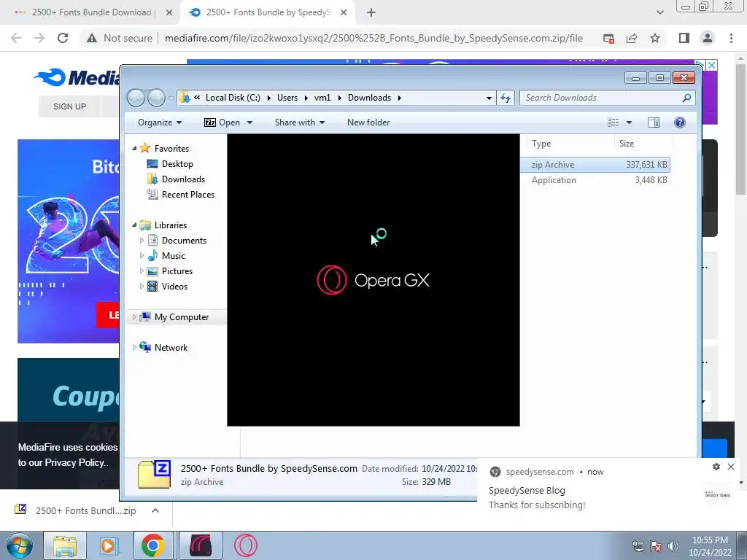The height and width of the screenshot is (560, 747).
Task: Refresh the Downloads folder in Explorer
Action: pyautogui.click(x=506, y=98)
